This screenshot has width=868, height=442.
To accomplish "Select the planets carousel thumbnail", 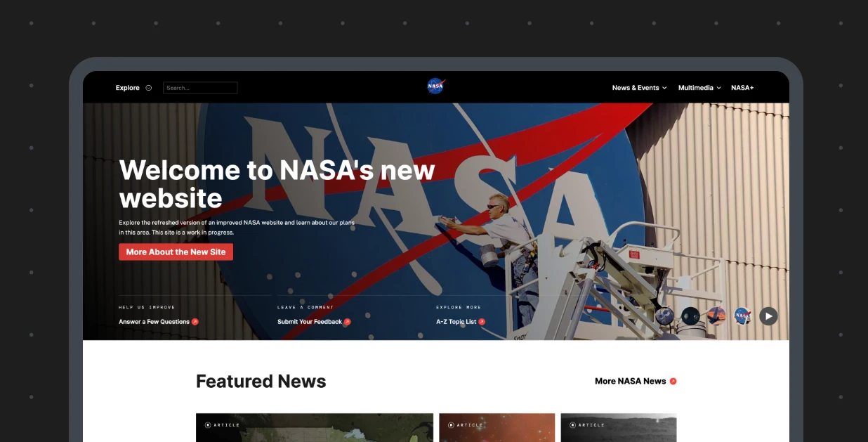I will tap(690, 316).
